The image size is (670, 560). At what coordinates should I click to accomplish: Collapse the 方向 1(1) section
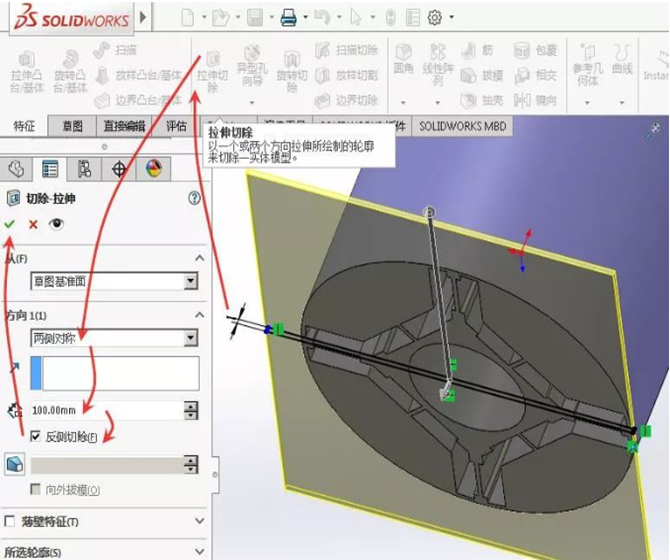click(200, 315)
